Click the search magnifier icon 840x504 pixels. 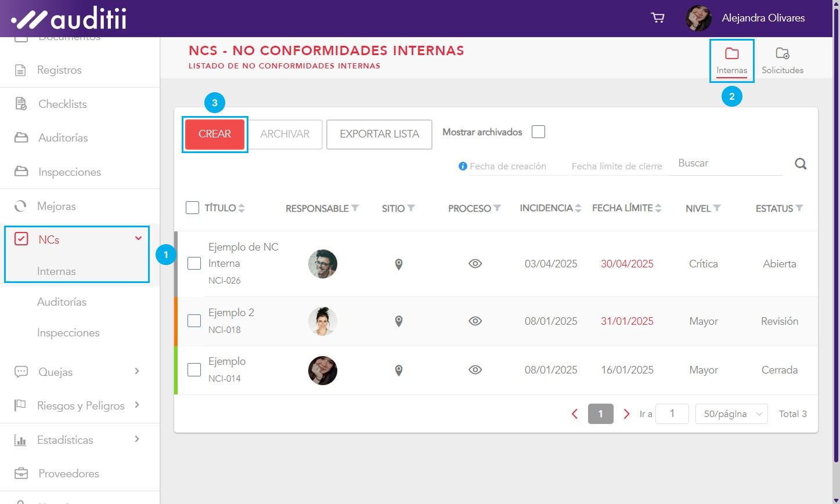pyautogui.click(x=801, y=164)
